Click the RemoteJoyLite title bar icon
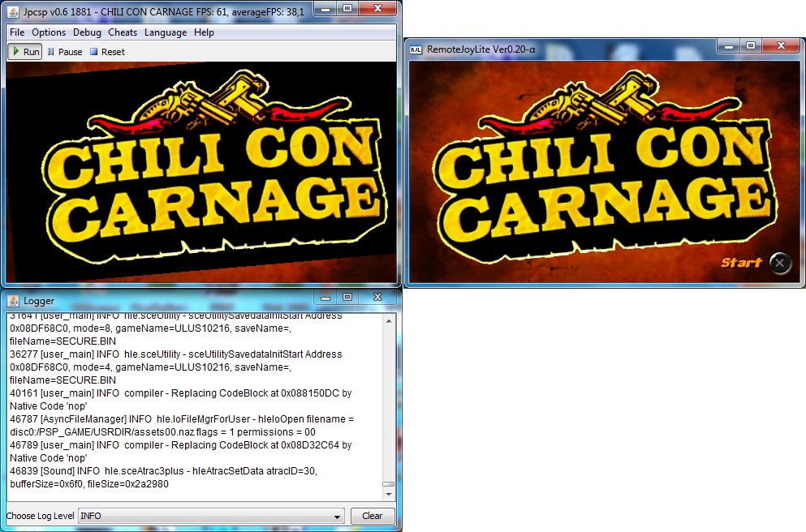 pos(415,49)
